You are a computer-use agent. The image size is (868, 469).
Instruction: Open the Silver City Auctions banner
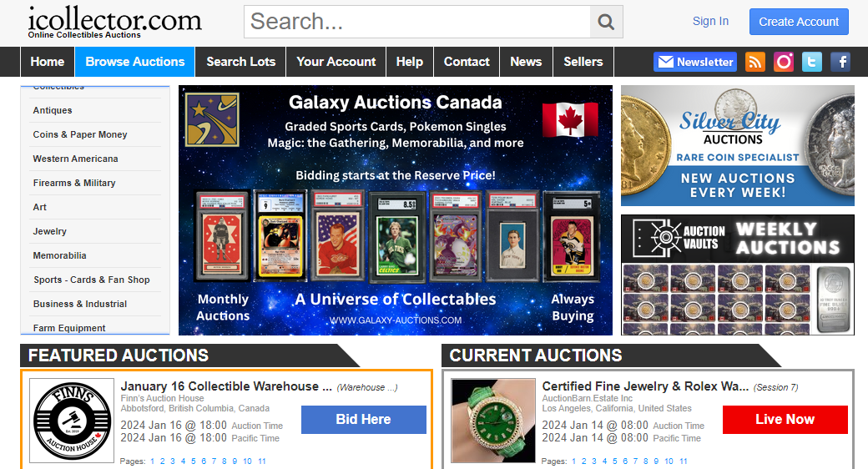[737, 146]
